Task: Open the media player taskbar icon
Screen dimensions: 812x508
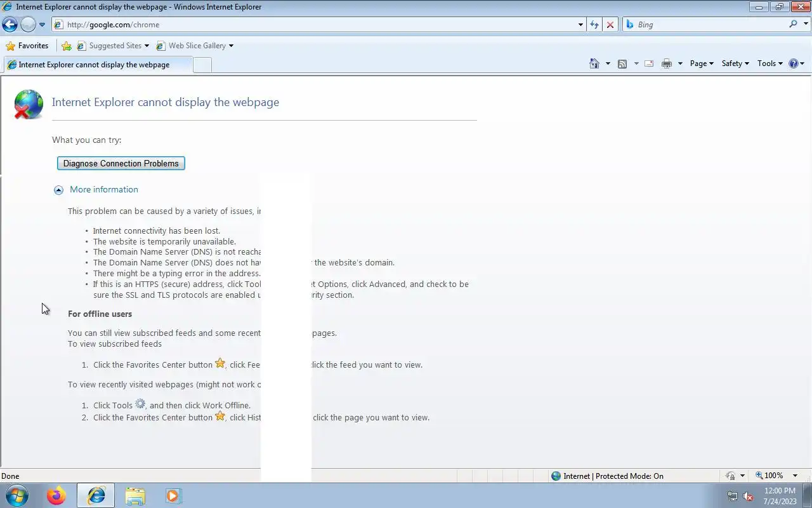Action: [x=174, y=495]
